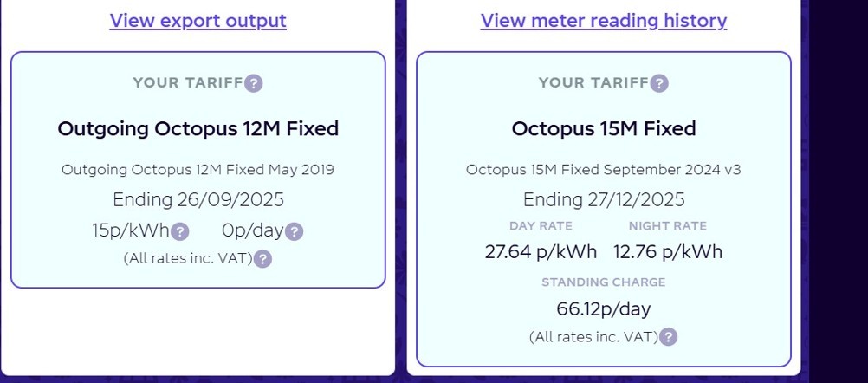Click the 0p/day text in export card

click(252, 230)
